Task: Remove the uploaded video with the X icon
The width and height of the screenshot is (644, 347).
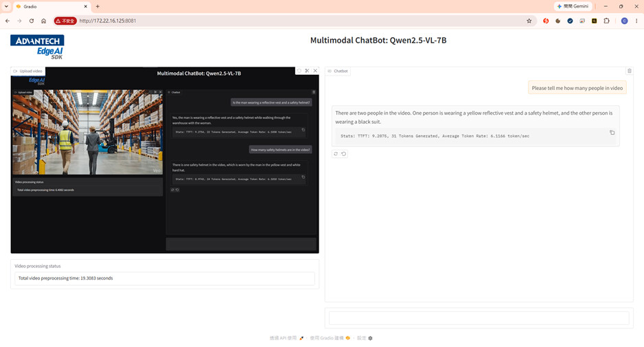Action: pyautogui.click(x=315, y=71)
